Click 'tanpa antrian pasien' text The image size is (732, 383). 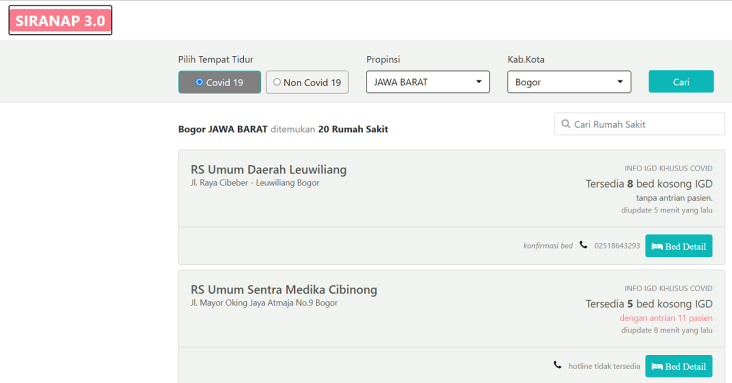pos(674,198)
